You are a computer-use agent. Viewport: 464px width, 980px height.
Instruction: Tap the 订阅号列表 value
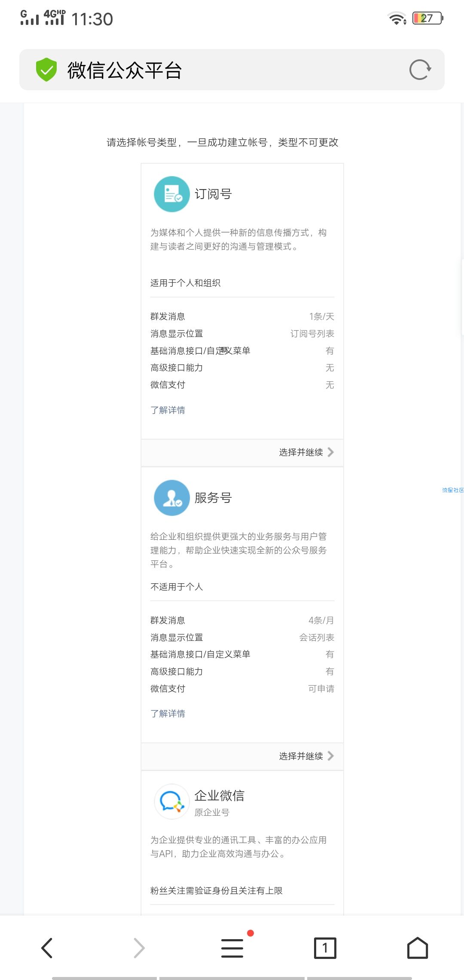312,334
